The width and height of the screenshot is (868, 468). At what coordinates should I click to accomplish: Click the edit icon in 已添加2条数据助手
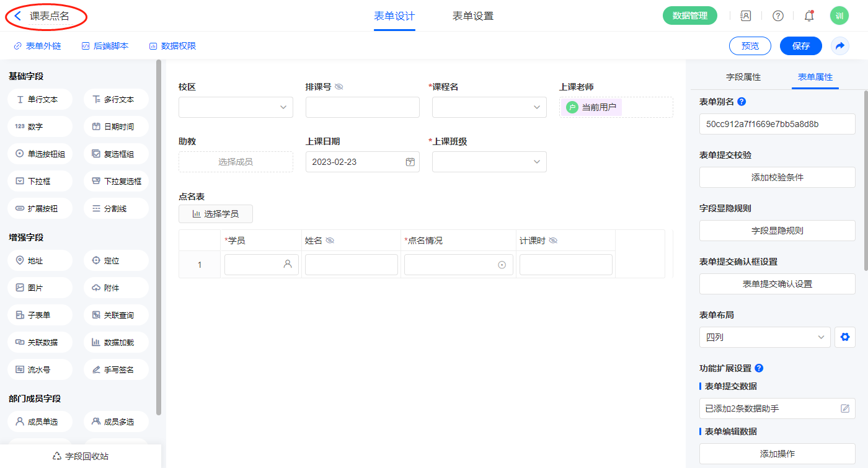[x=844, y=408]
